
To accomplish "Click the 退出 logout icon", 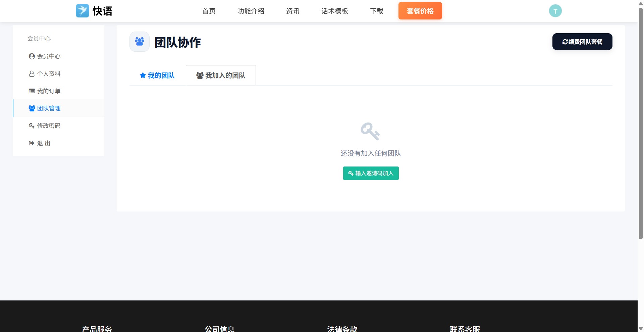I will [x=32, y=143].
